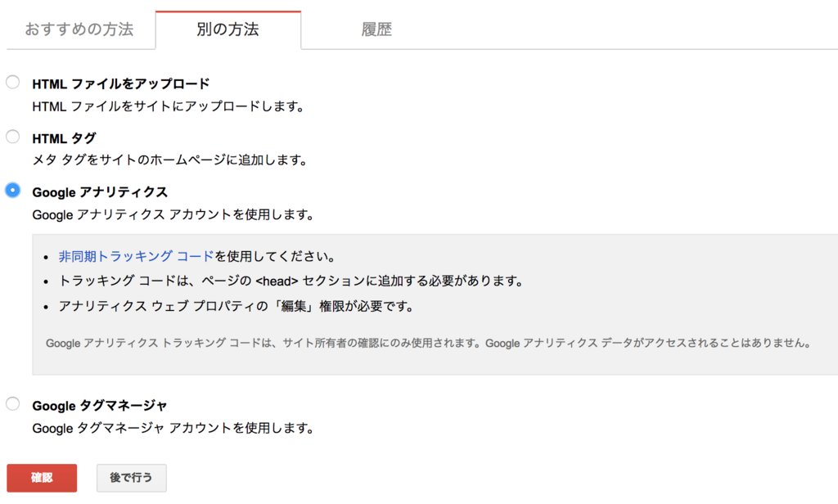Click the gray note about サイト所有者の確認
The image size is (838, 504).
(x=429, y=343)
